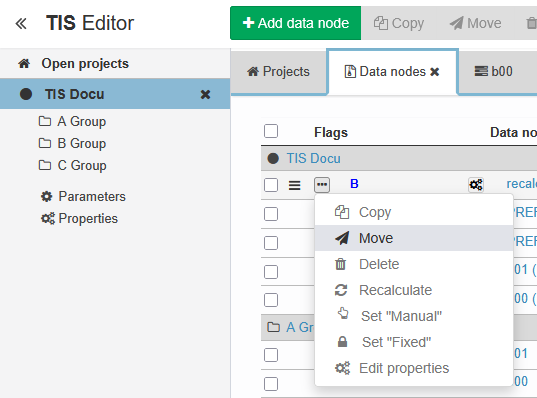Viewport: 537px width, 398px height.
Task: Tick second checkbox under A Group row
Action: coord(271,384)
